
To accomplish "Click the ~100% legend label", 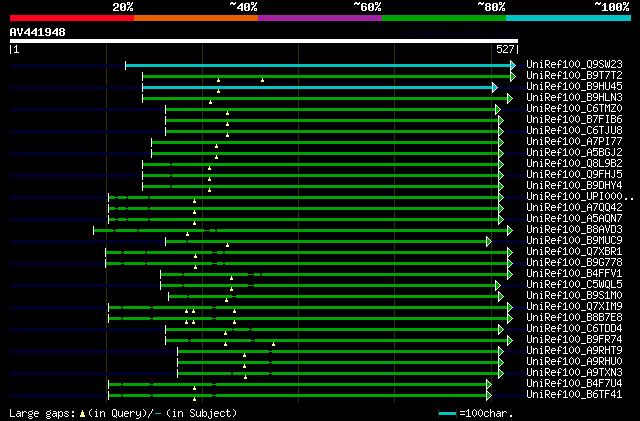I will (612, 7).
